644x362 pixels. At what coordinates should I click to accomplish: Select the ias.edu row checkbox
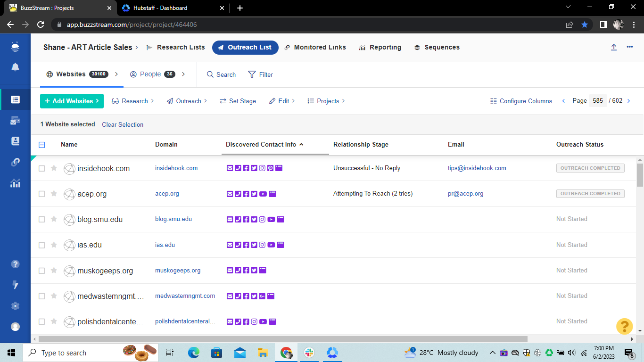tap(41, 245)
